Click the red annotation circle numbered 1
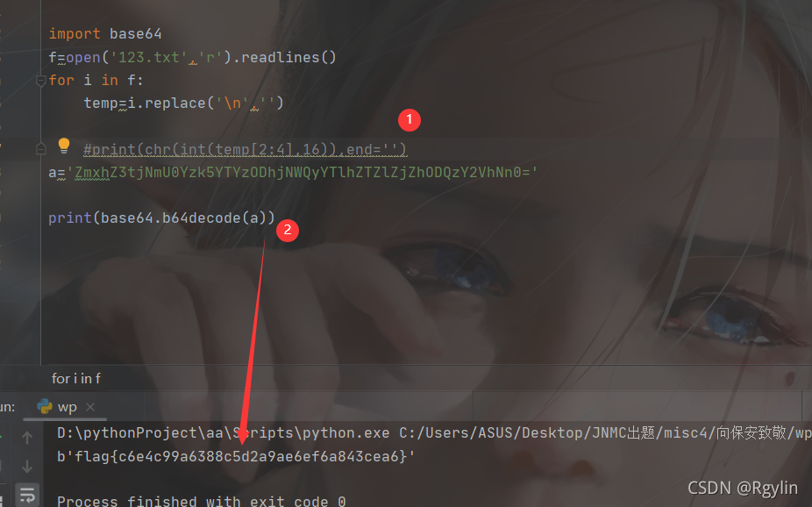This screenshot has width=812, height=507. (410, 119)
